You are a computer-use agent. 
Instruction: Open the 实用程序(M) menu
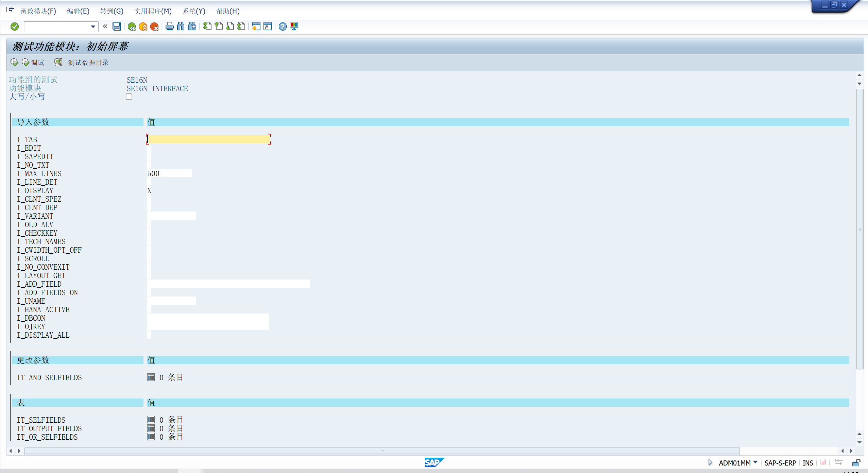coord(153,11)
